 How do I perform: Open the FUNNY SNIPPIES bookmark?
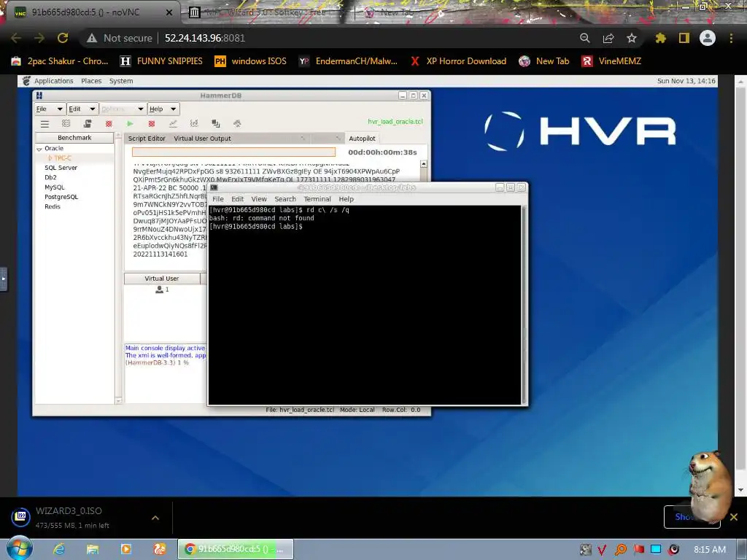tap(161, 61)
